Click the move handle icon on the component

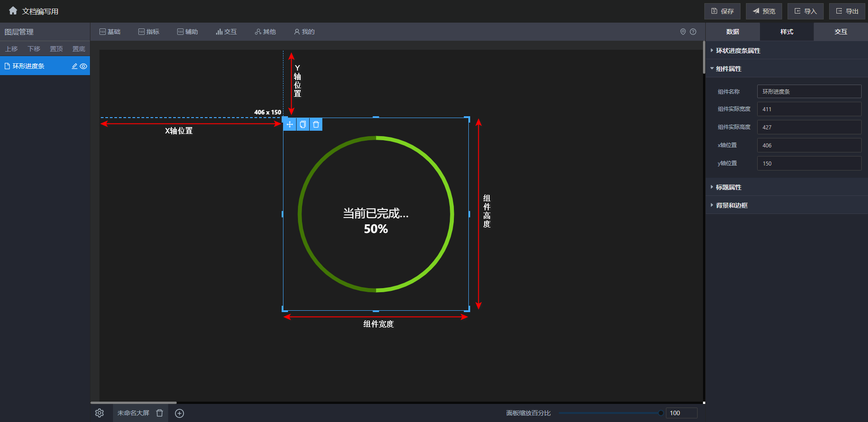(x=290, y=124)
